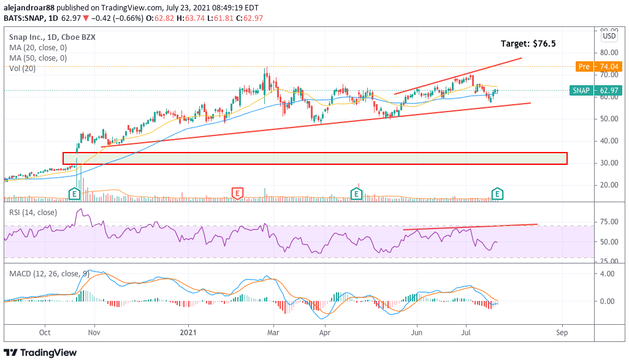Click the red earnings E marker
This screenshot has width=629, height=364.
(x=237, y=194)
